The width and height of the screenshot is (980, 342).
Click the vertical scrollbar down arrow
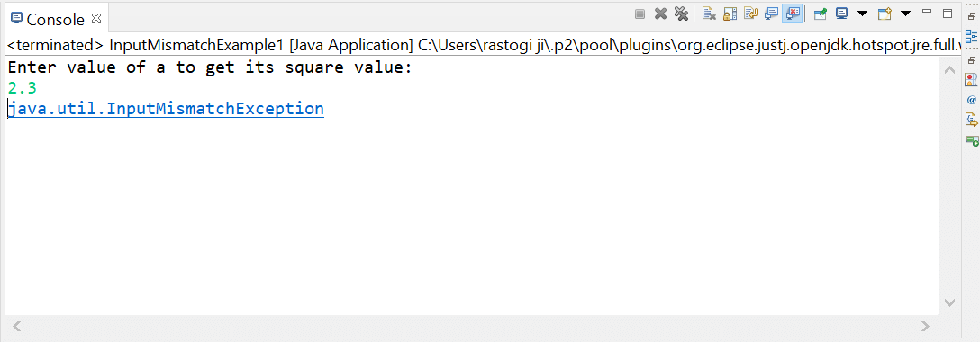click(949, 302)
